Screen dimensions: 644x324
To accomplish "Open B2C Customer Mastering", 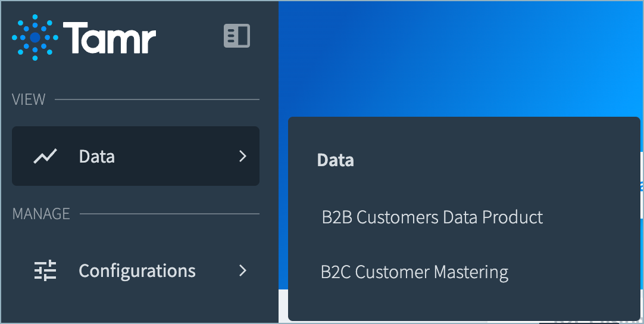I will tap(414, 272).
